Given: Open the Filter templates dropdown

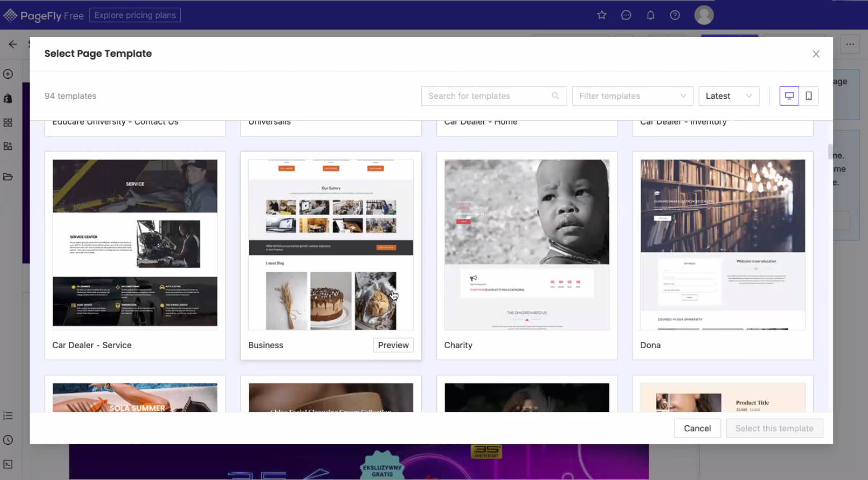Looking at the screenshot, I should (633, 96).
